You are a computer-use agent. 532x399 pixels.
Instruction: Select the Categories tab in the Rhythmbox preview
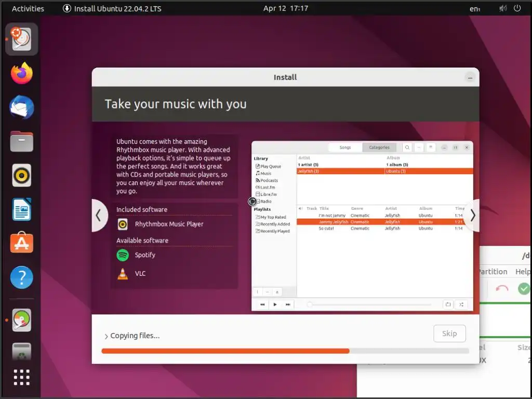(x=379, y=147)
